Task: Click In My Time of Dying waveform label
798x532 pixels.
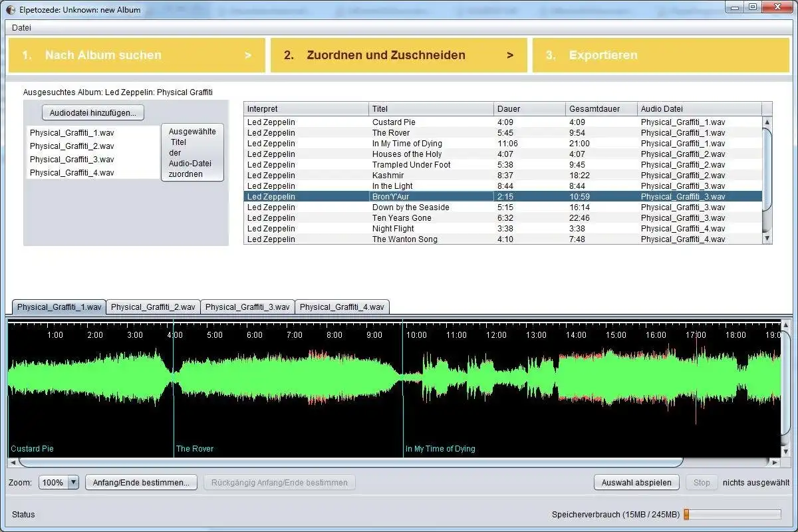Action: [x=440, y=449]
